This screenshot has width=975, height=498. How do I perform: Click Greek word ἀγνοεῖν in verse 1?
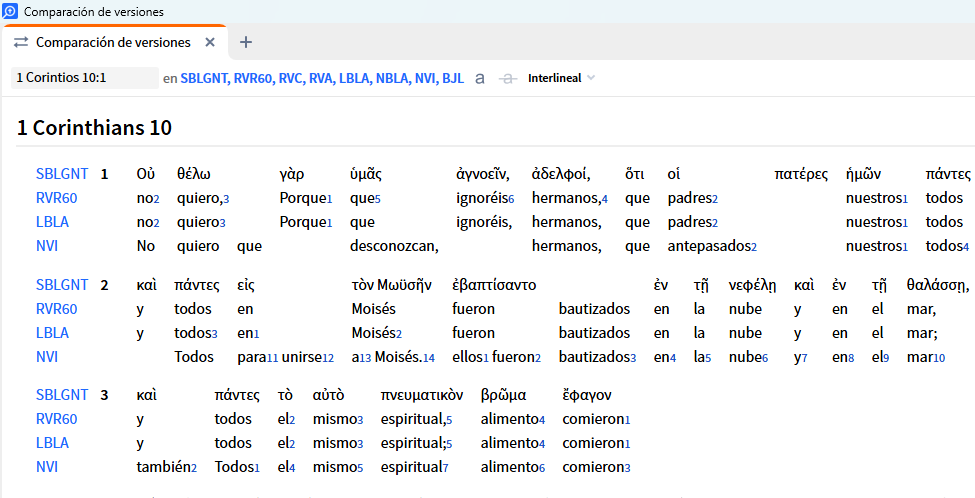pyautogui.click(x=483, y=174)
